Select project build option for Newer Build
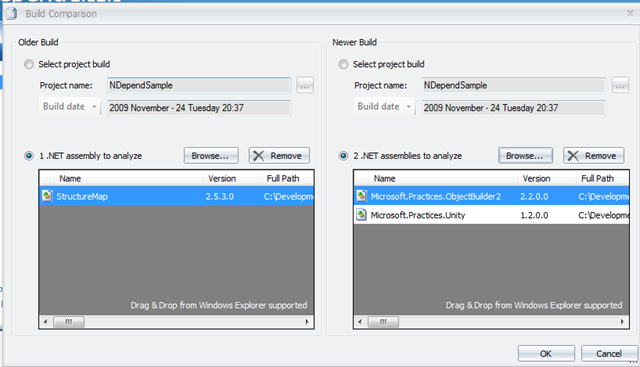This screenshot has width=640, height=367. (x=343, y=65)
